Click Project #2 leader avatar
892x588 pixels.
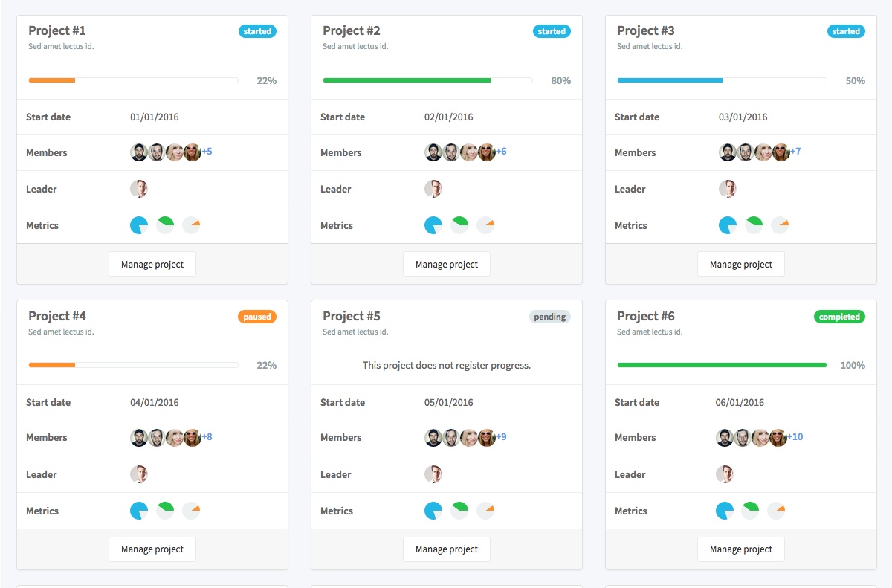(433, 189)
